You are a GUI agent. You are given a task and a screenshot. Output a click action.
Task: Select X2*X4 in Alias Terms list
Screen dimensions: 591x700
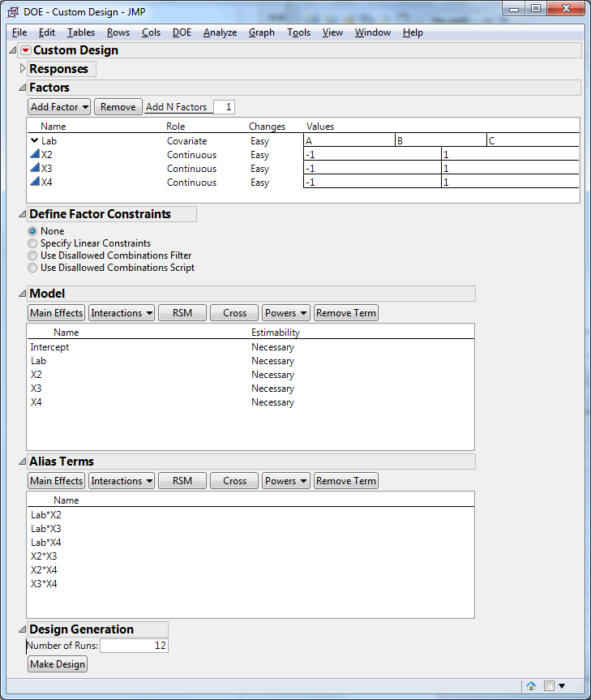[x=44, y=570]
